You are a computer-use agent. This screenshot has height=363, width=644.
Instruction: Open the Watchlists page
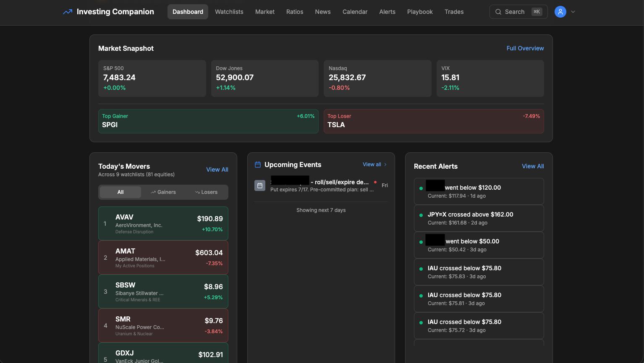tap(229, 12)
